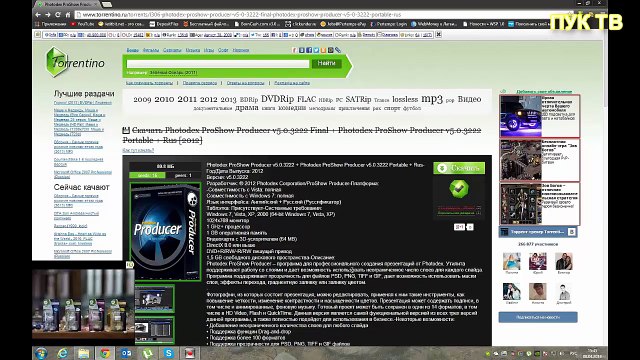Click the Правила сервиса link
The height and width of the screenshot is (360, 640).
(200, 83)
